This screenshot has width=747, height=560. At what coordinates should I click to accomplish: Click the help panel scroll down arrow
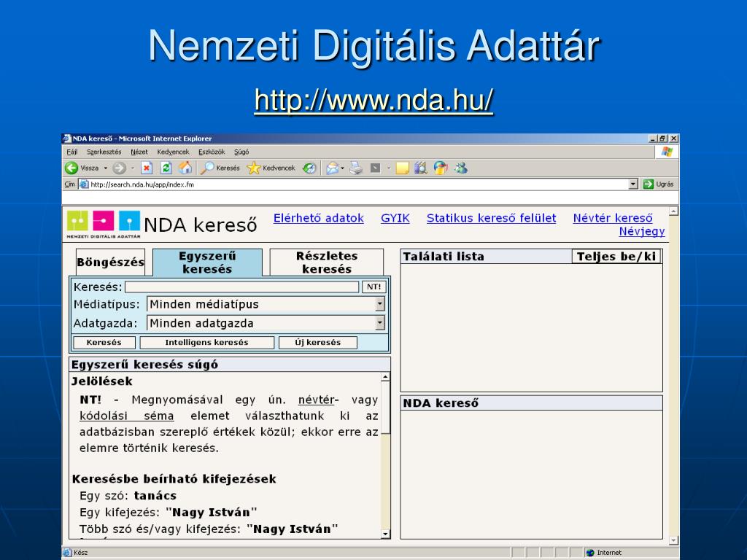click(x=385, y=534)
